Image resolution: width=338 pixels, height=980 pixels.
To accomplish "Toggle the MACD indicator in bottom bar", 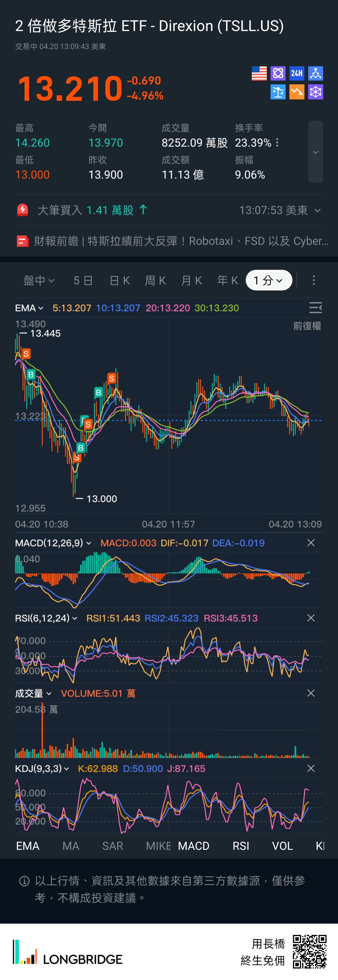I will (193, 846).
